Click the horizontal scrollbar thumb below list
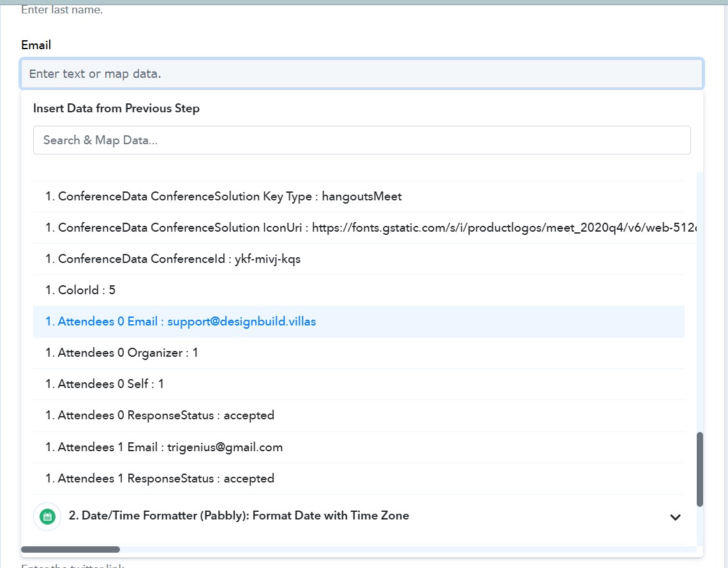The height and width of the screenshot is (568, 728). [x=71, y=549]
